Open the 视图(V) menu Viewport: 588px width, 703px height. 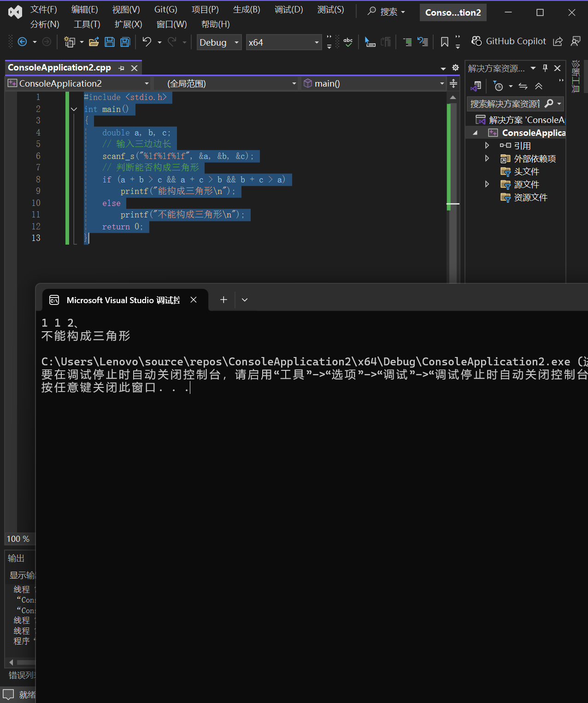pyautogui.click(x=126, y=10)
